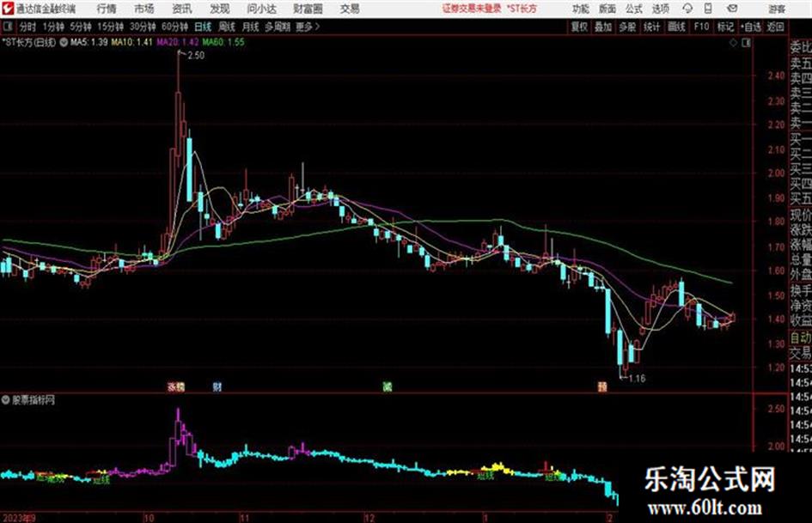Toggle the left sidebar panel icon

coord(7,27)
